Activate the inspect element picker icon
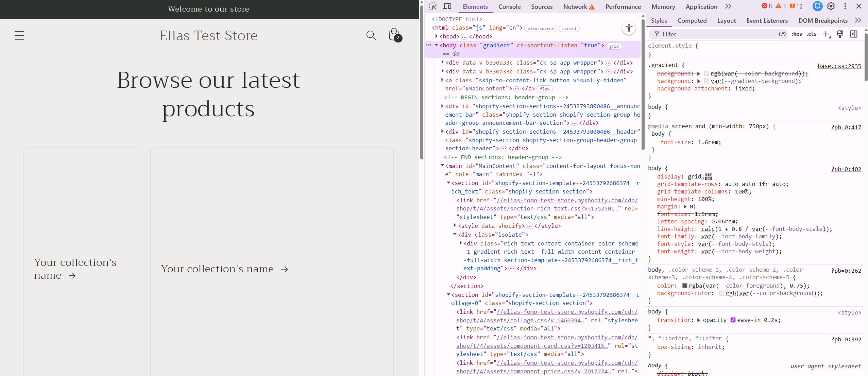Image resolution: width=868 pixels, height=376 pixels. tap(433, 6)
